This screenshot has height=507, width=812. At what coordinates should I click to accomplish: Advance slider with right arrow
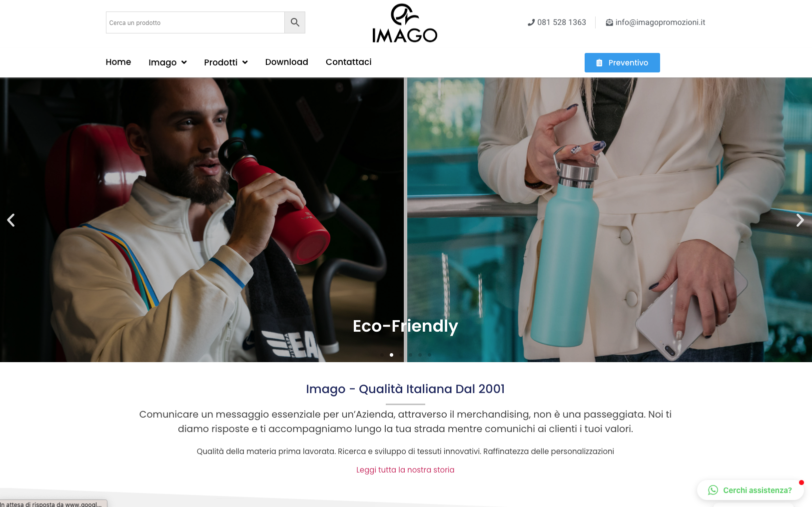[800, 220]
